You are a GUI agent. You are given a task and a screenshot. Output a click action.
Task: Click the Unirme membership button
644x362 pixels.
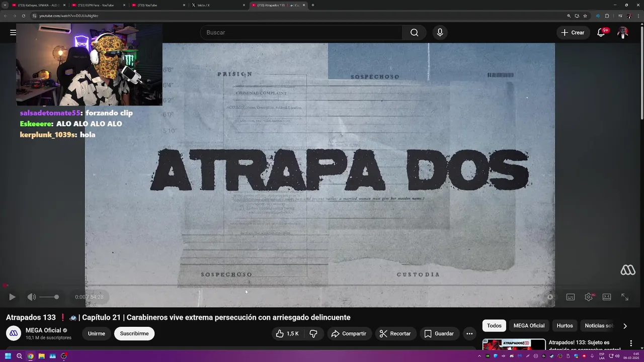point(97,333)
